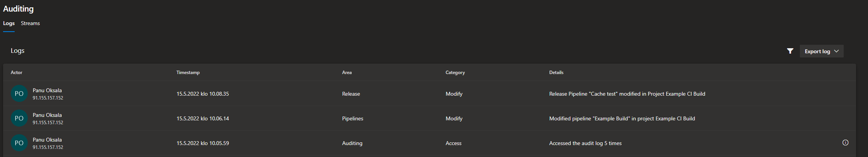Screen dimensions: 868x157
Task: Click the info icon on audit log row
Action: pos(845,143)
